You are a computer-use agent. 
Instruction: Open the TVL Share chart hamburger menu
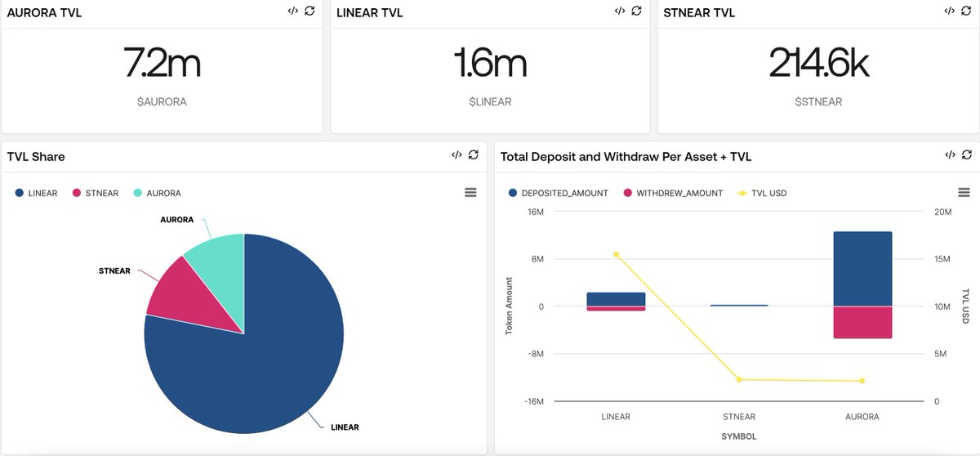point(470,193)
